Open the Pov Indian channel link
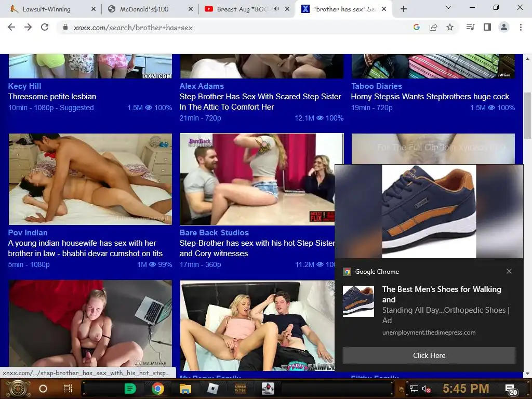The width and height of the screenshot is (532, 399). click(x=28, y=233)
